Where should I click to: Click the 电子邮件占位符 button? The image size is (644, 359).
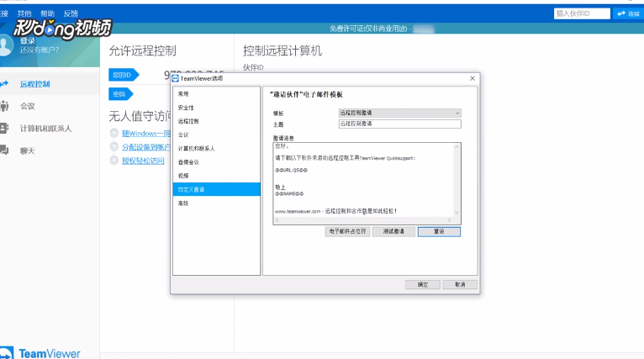point(347,232)
